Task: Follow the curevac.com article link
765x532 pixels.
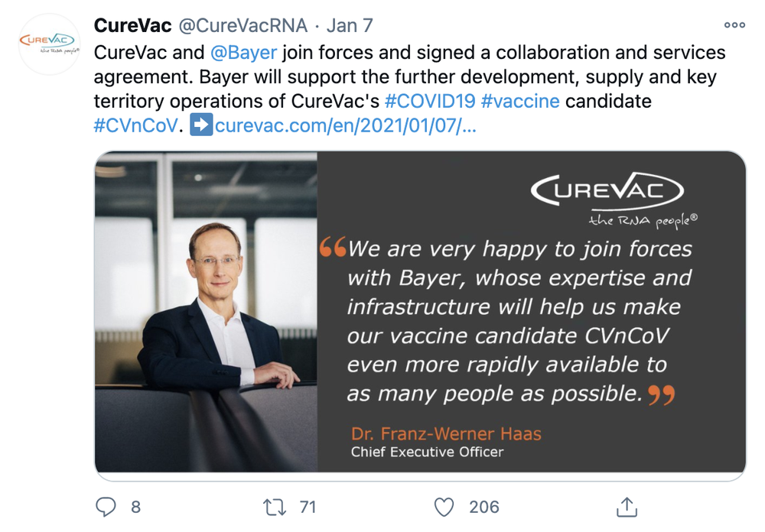Action: (x=346, y=125)
